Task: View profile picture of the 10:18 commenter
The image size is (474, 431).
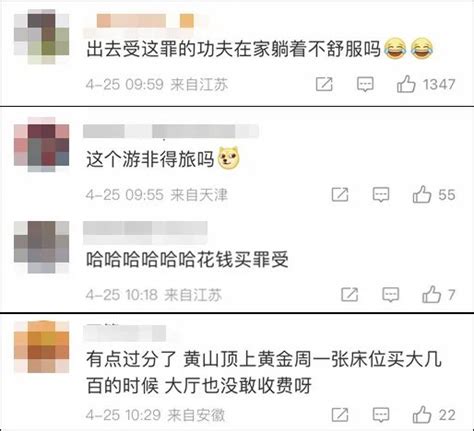Action: tap(42, 247)
